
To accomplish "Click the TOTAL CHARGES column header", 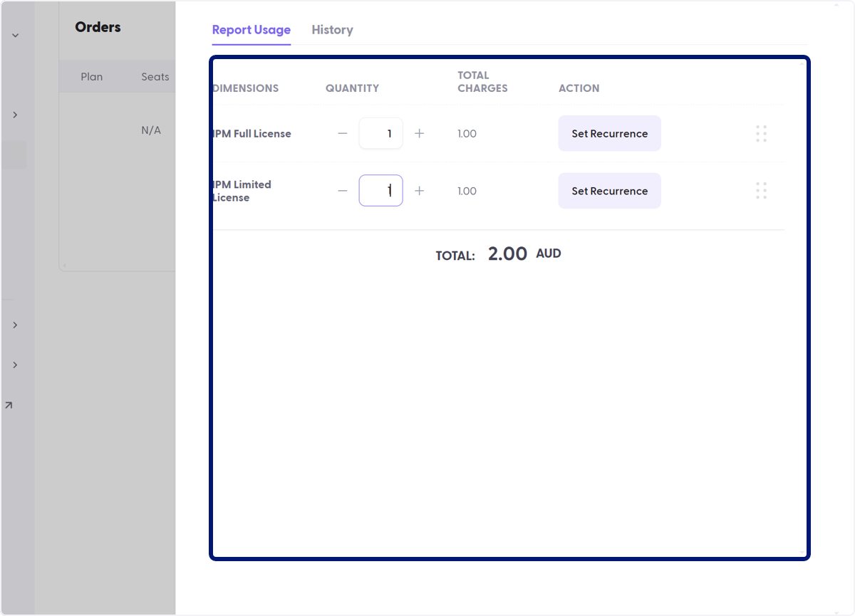I will tap(482, 82).
